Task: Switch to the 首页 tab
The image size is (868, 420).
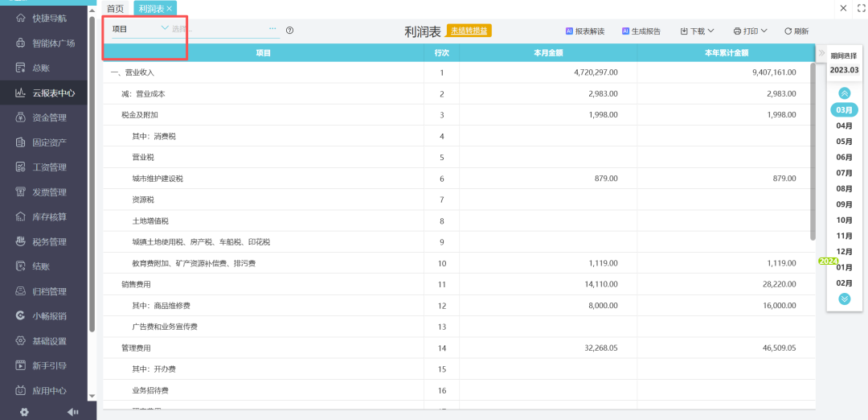Action: point(116,8)
